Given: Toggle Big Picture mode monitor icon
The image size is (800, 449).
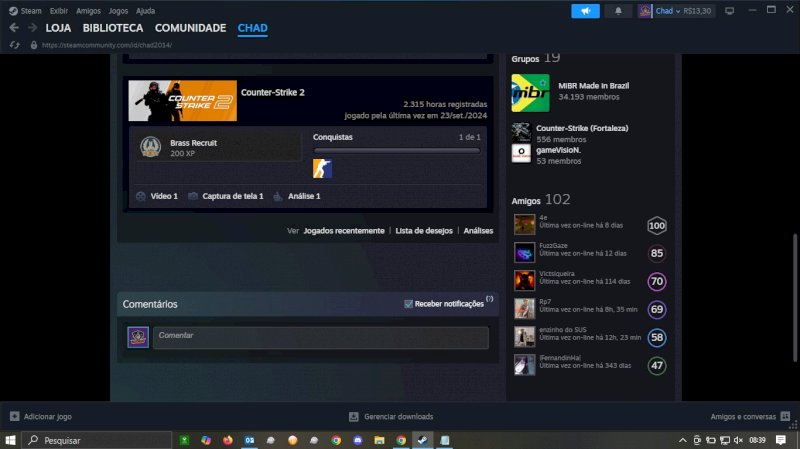Looking at the screenshot, I should 730,11.
